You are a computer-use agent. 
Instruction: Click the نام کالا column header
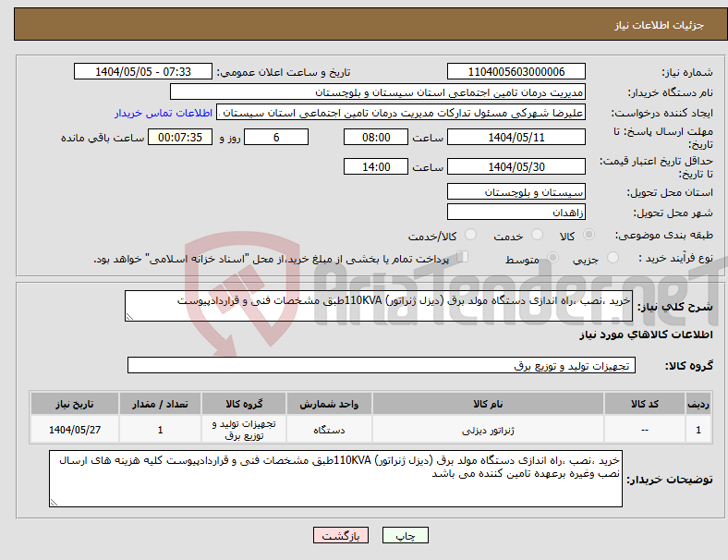pos(488,404)
